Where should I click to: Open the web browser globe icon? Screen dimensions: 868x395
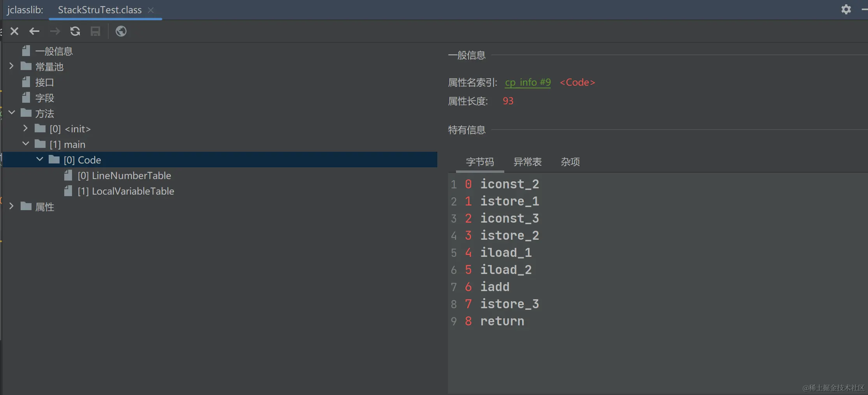121,31
